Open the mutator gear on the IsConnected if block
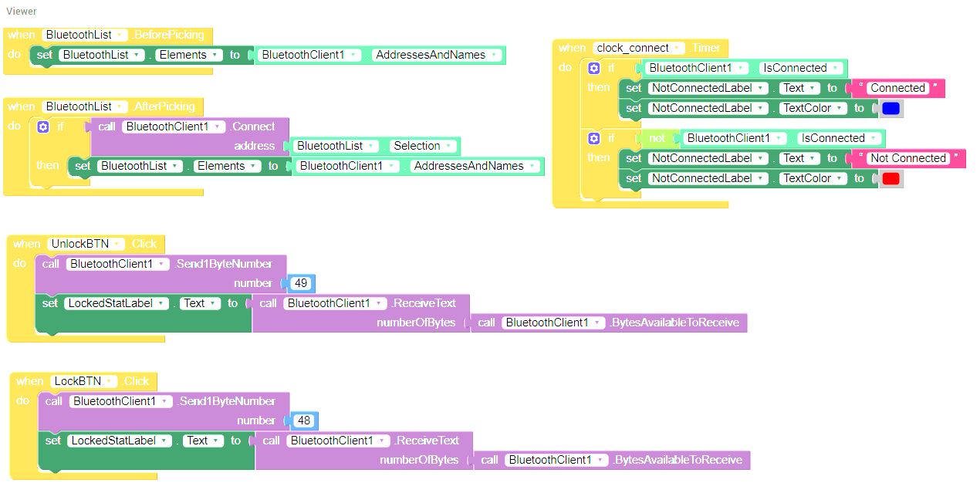 tap(592, 68)
